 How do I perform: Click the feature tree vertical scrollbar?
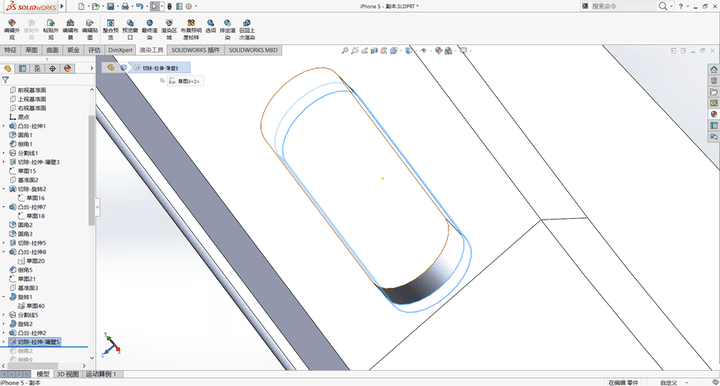[91, 170]
